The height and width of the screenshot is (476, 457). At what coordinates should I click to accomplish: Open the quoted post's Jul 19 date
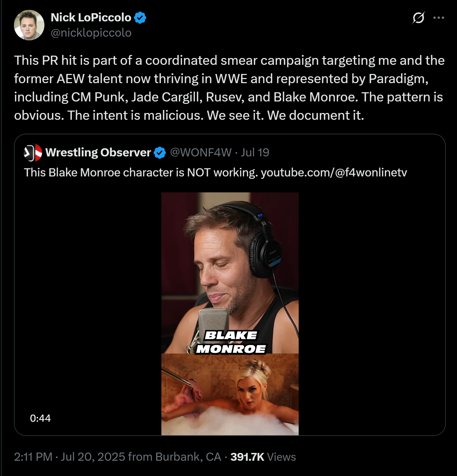(x=255, y=153)
